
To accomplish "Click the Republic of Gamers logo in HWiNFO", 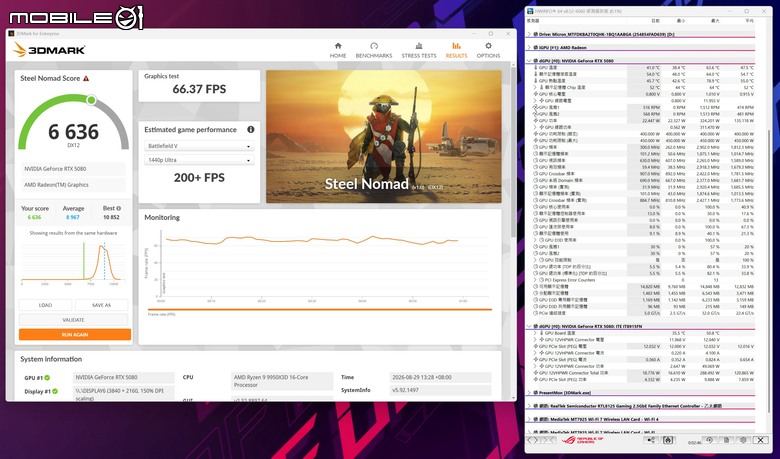I will [583, 440].
